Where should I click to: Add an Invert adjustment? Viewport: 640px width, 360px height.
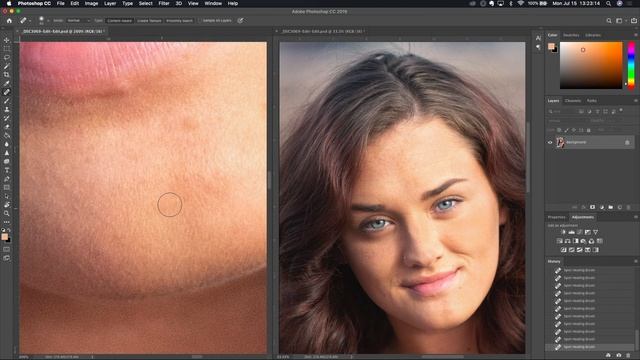(564, 250)
